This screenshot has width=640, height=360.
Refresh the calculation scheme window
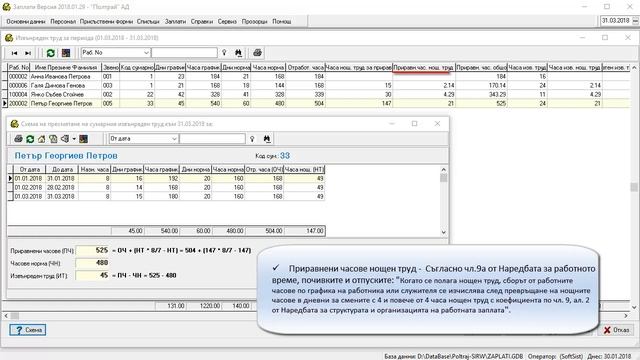point(30,139)
